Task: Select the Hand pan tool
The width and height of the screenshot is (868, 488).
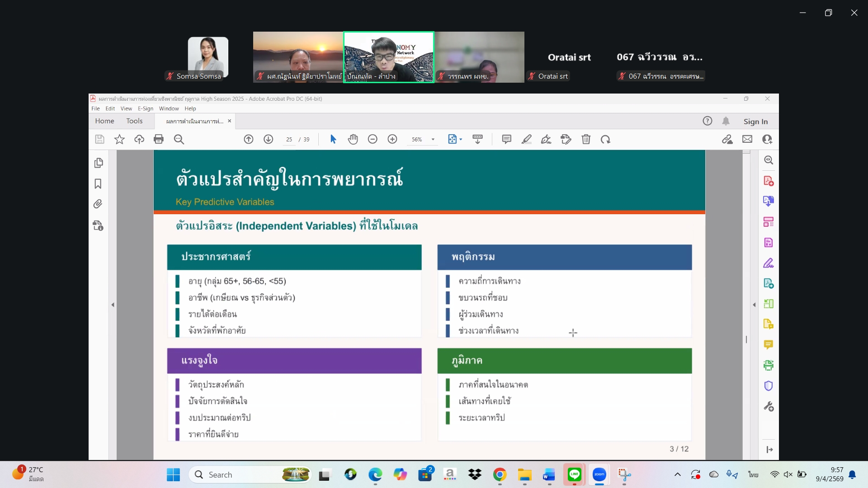Action: click(353, 139)
